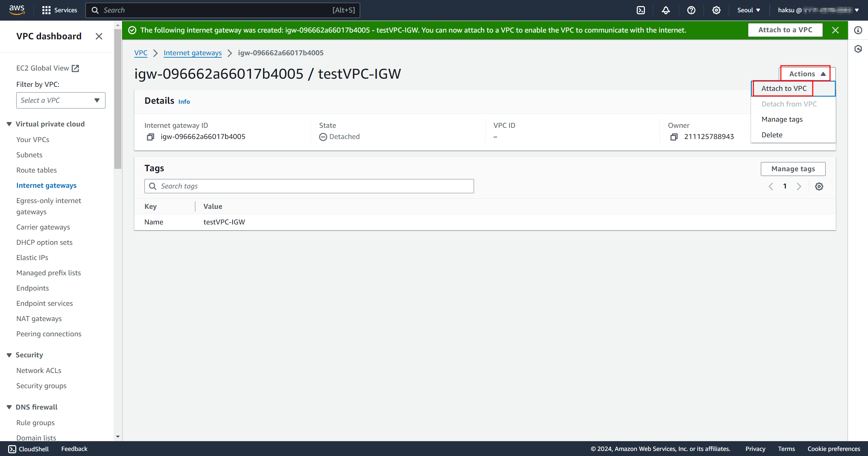
Task: Open the Select a VPC filter dropdown
Action: pos(61,100)
